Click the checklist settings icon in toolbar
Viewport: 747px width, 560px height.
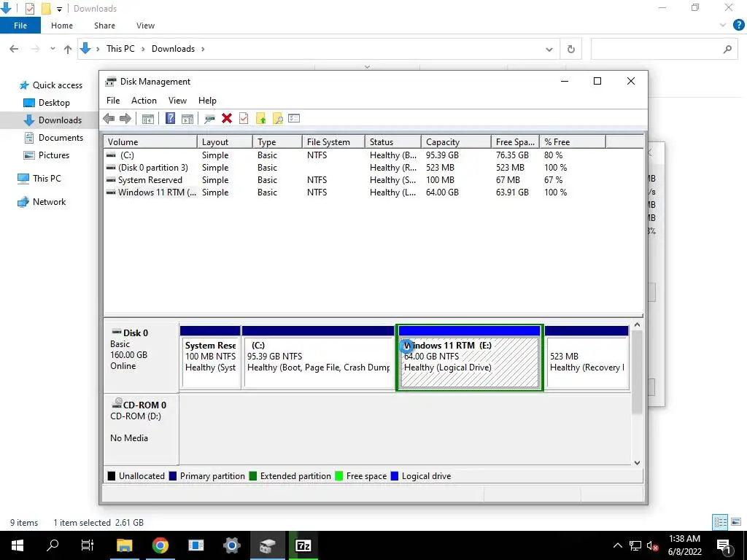click(294, 118)
